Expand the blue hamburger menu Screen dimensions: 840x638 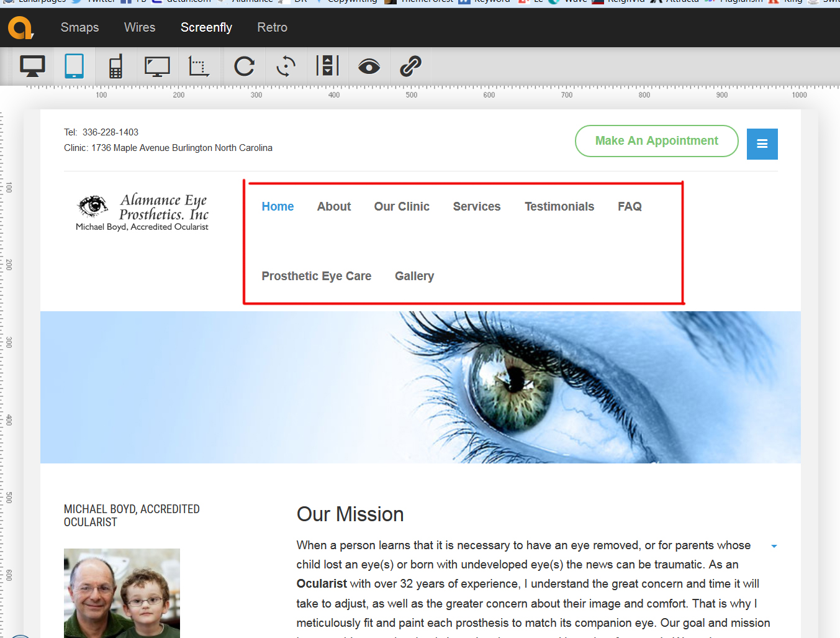pyautogui.click(x=762, y=144)
